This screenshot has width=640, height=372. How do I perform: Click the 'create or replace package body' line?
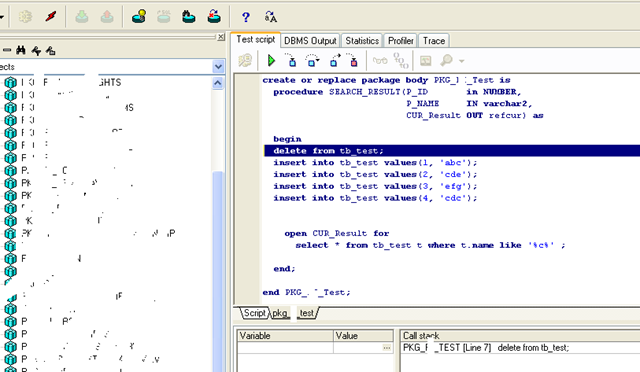point(386,80)
